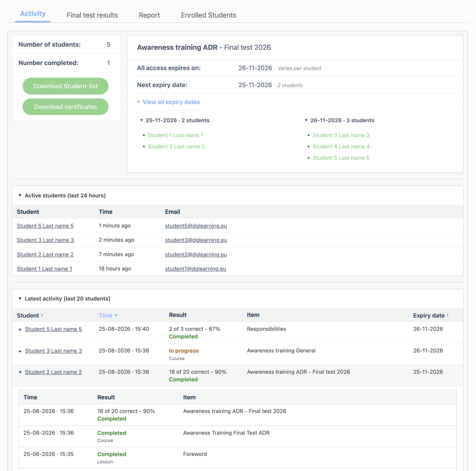Viewport: 476px width, 471px height.
Task: Email student3@dglearning.eu
Action: (x=196, y=240)
